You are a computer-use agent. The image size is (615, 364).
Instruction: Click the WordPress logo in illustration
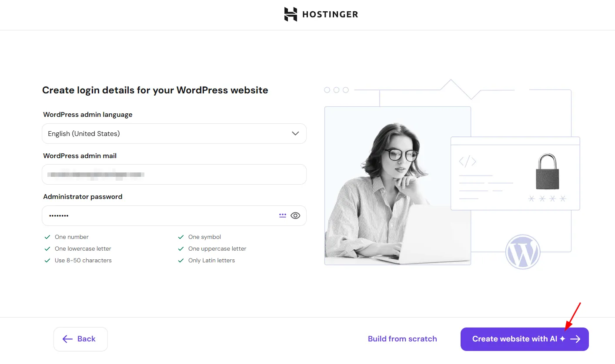(522, 252)
